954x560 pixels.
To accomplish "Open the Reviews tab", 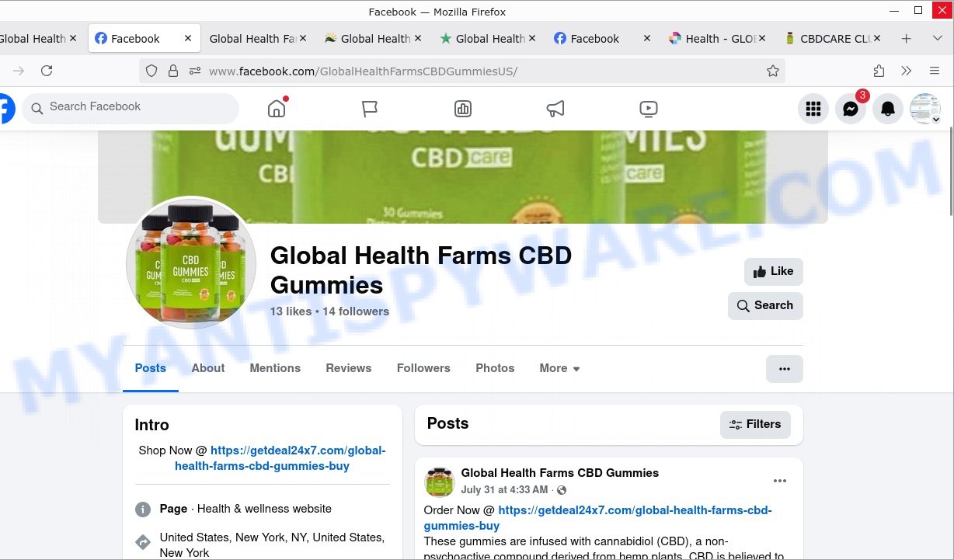I will [x=349, y=368].
